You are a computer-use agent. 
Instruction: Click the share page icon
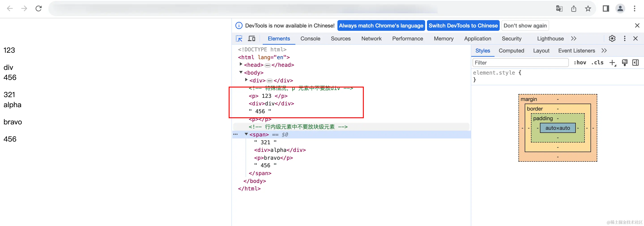574,8
